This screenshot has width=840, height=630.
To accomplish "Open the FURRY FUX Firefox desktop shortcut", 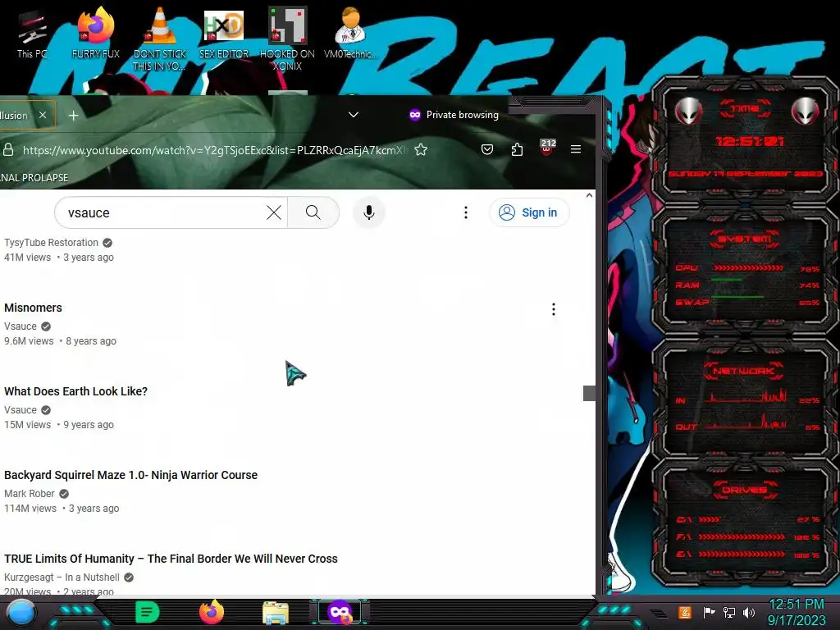I will (x=95, y=33).
